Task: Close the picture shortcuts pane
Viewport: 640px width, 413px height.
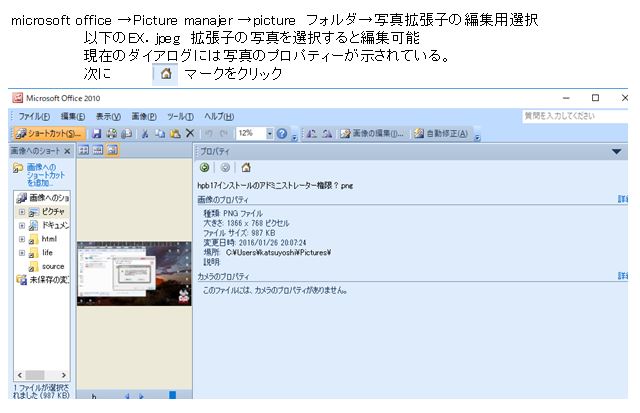Action: (x=67, y=151)
